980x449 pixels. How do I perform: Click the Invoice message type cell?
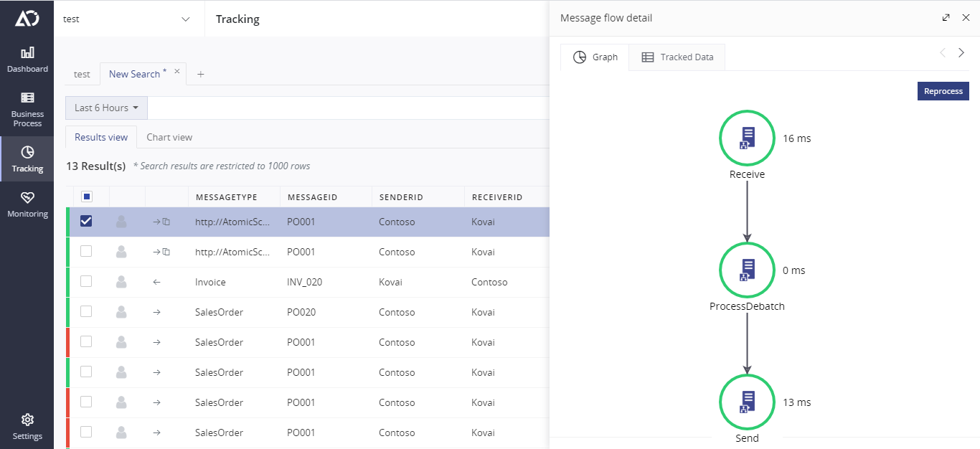tap(210, 282)
